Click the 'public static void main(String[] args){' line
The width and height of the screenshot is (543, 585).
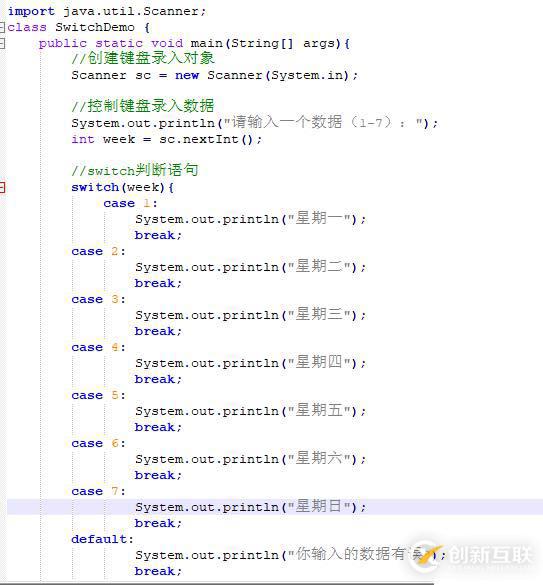pos(194,44)
